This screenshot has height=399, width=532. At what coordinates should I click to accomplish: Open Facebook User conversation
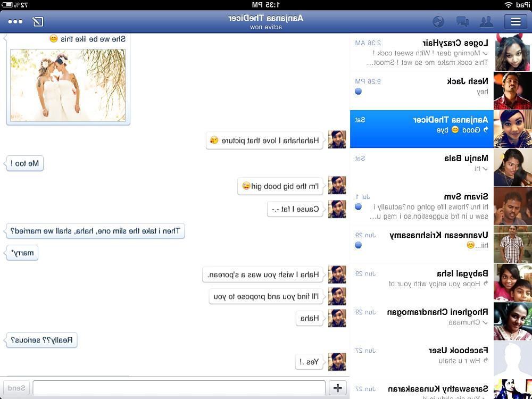pyautogui.click(x=440, y=360)
